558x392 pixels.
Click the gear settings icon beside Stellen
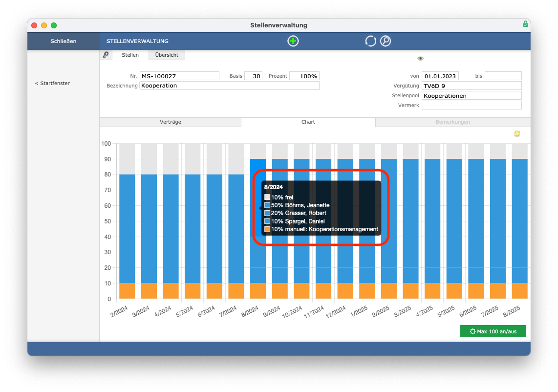coord(106,55)
